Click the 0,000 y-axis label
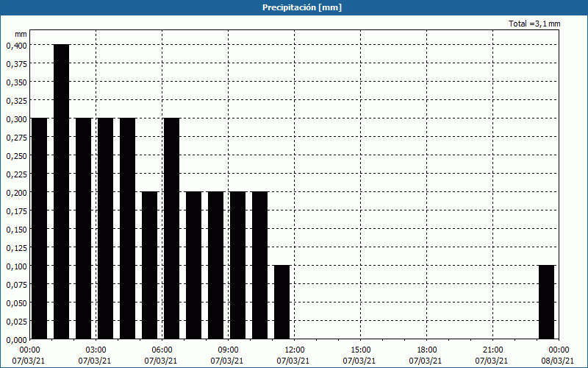 [16, 340]
